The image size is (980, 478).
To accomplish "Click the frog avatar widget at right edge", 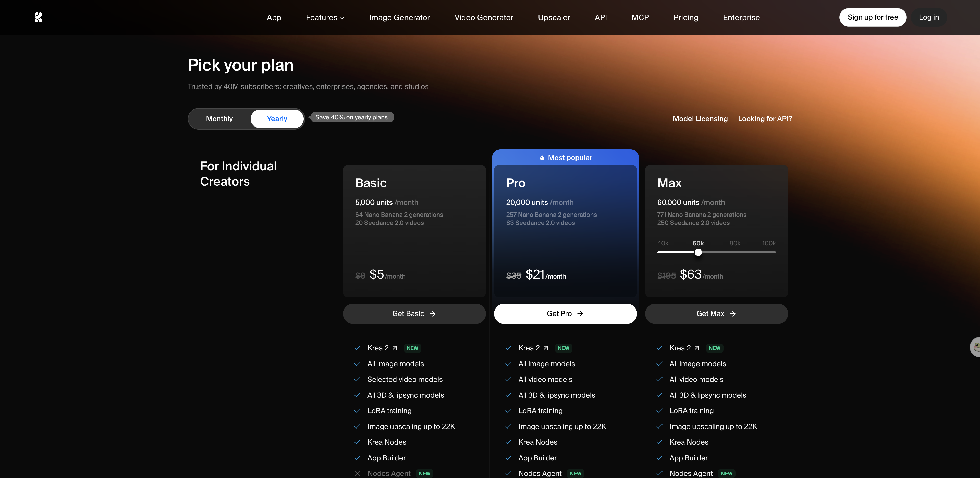I will click(975, 347).
